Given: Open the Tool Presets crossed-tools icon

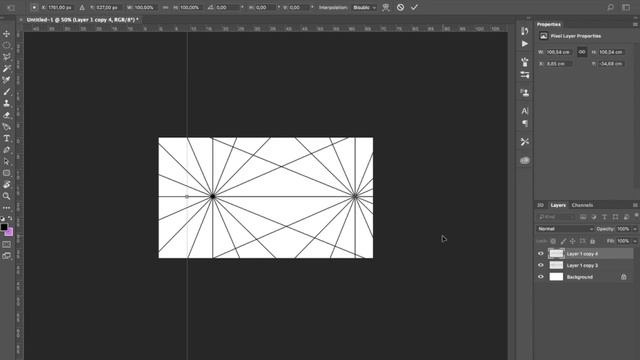Looking at the screenshot, I should tap(524, 142).
